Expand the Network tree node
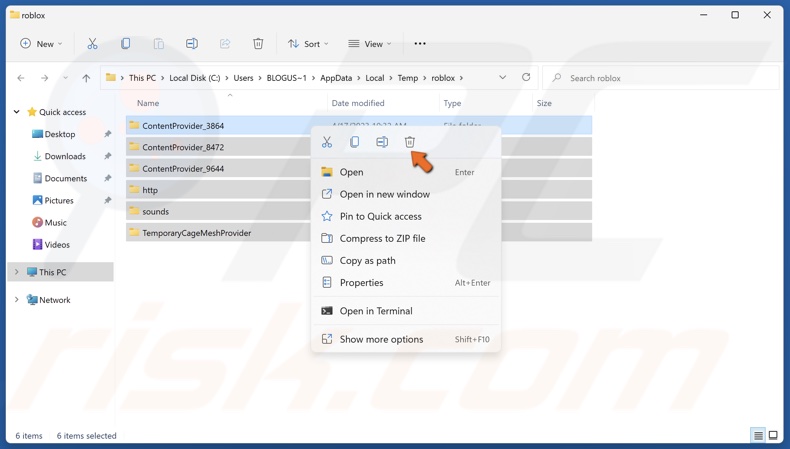This screenshot has height=449, width=790. click(x=17, y=300)
